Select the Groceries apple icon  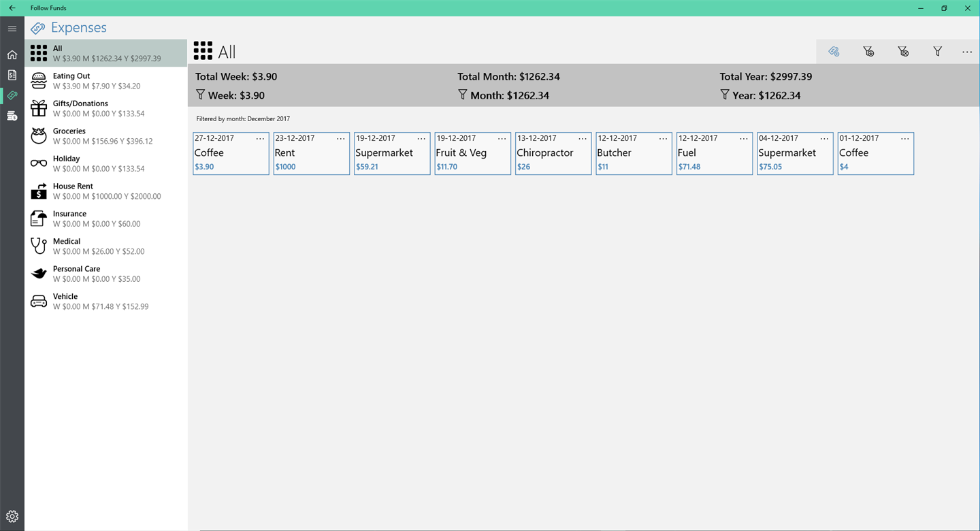coord(39,135)
